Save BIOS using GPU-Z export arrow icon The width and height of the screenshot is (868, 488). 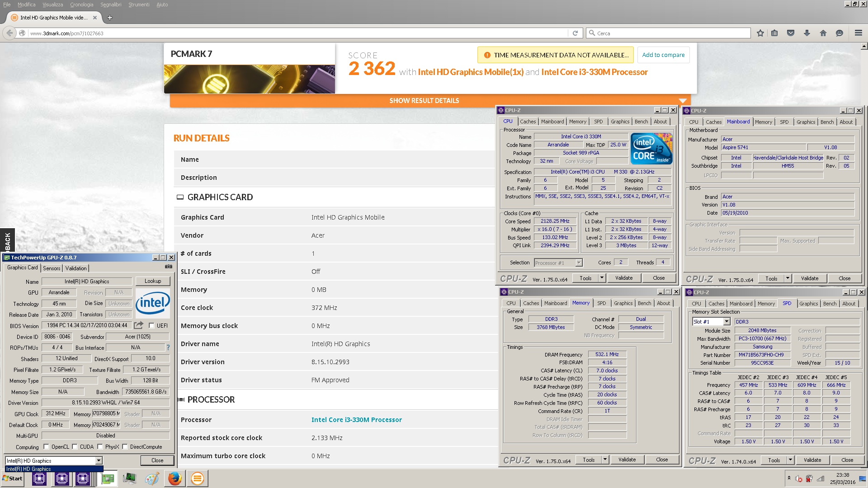(x=138, y=325)
